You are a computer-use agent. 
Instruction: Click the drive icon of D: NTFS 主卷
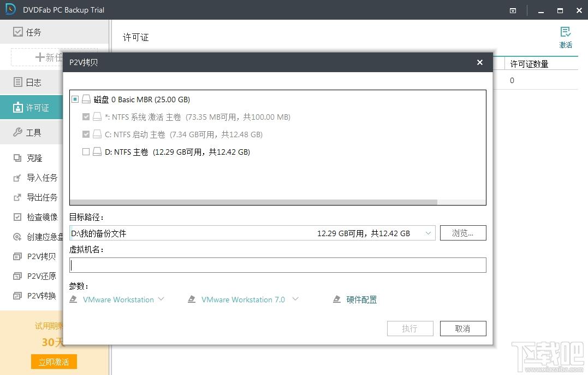point(97,151)
